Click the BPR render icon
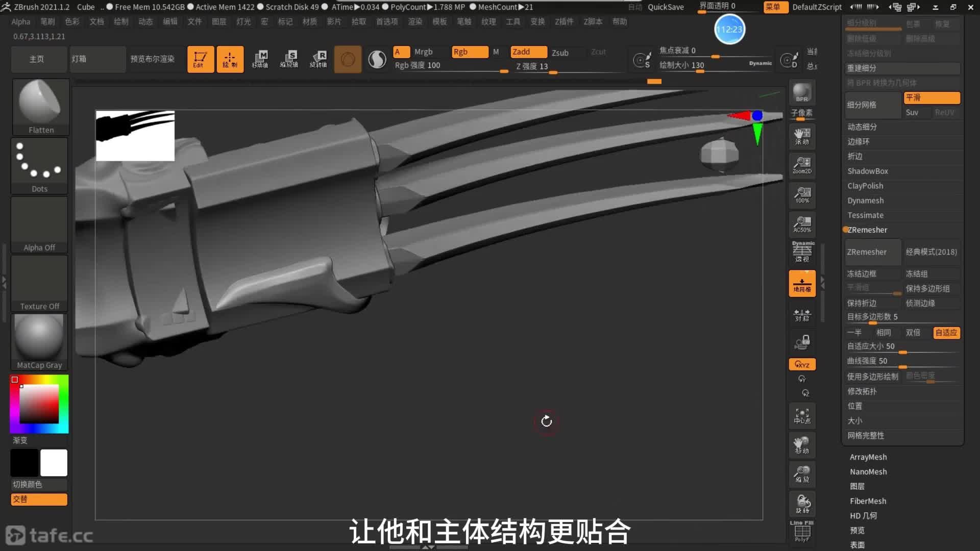980x551 pixels. click(x=802, y=92)
